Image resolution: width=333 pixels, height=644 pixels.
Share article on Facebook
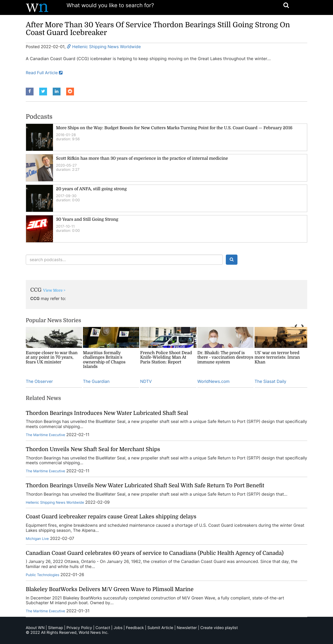coord(30,92)
